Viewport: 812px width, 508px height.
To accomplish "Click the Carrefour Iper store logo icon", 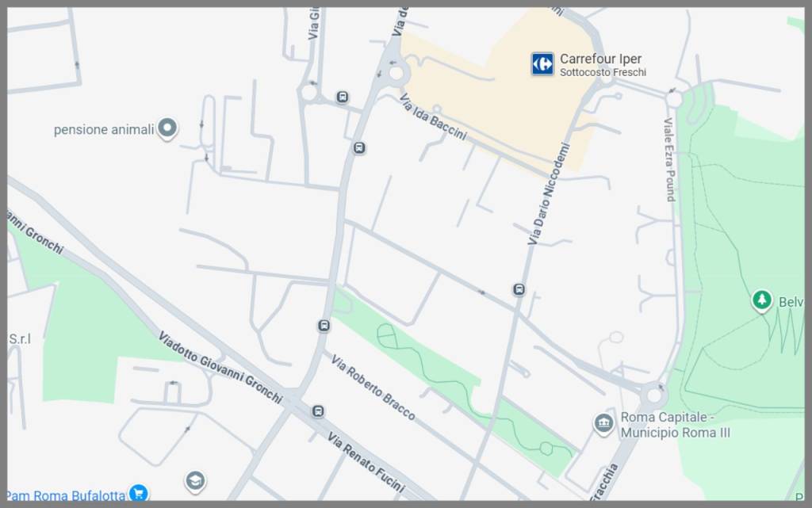I will pyautogui.click(x=542, y=64).
